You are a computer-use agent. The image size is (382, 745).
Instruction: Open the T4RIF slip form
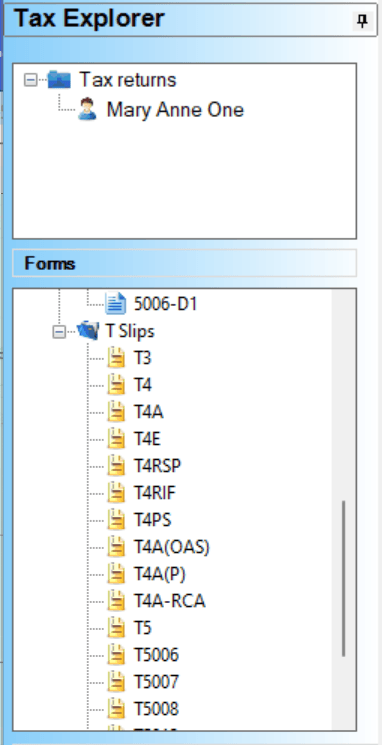pos(155,493)
